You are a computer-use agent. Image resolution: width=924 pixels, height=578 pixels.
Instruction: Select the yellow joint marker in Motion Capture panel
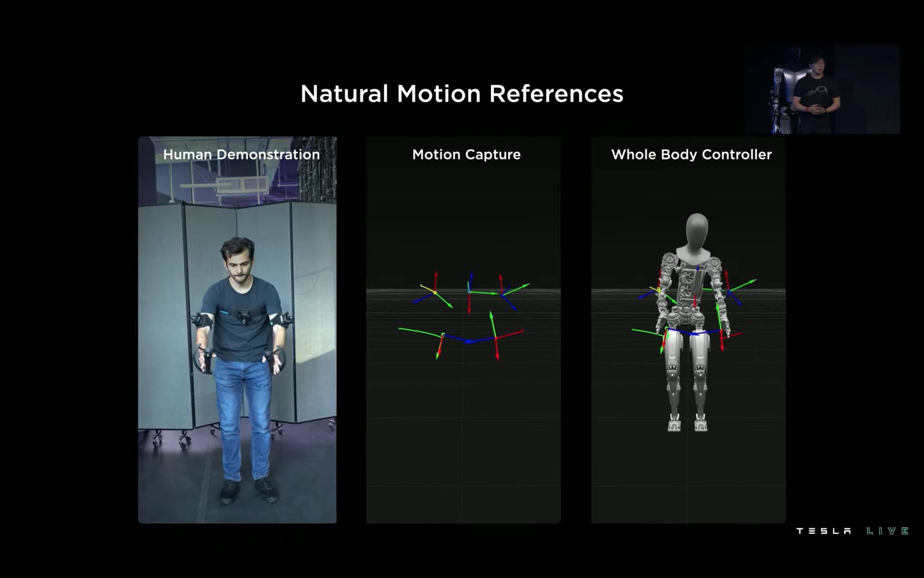click(435, 293)
